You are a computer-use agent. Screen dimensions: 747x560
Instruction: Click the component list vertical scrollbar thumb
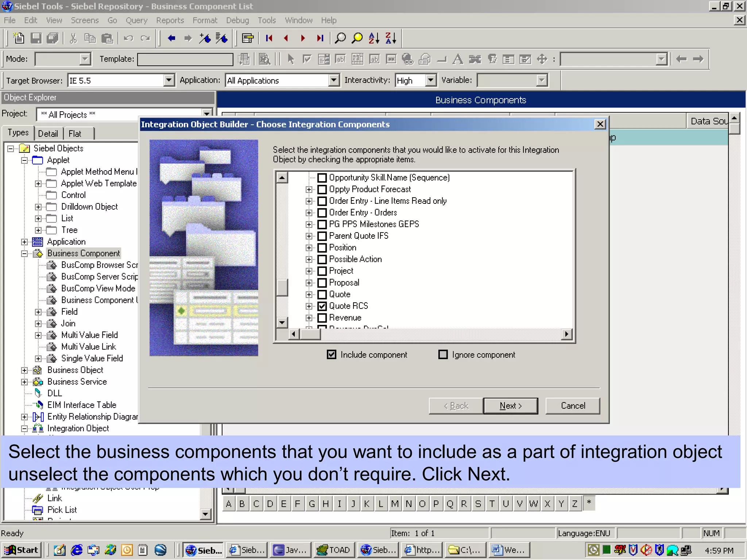282,288
